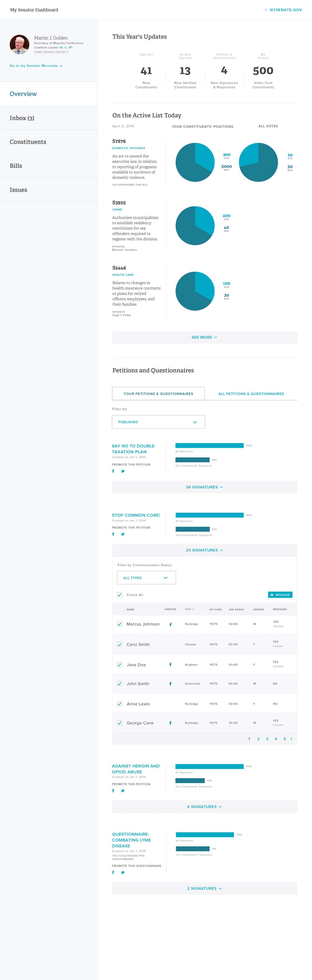
Task: Switch to All Petitions & Questionnaires tab
Action: [251, 394]
